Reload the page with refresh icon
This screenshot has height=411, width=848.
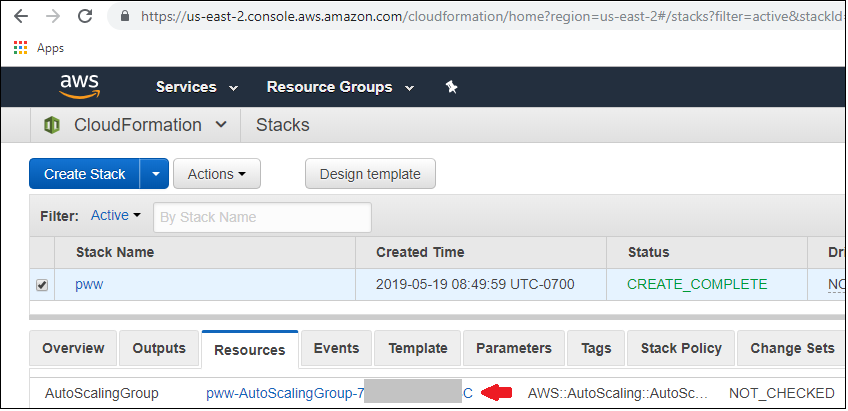click(85, 16)
